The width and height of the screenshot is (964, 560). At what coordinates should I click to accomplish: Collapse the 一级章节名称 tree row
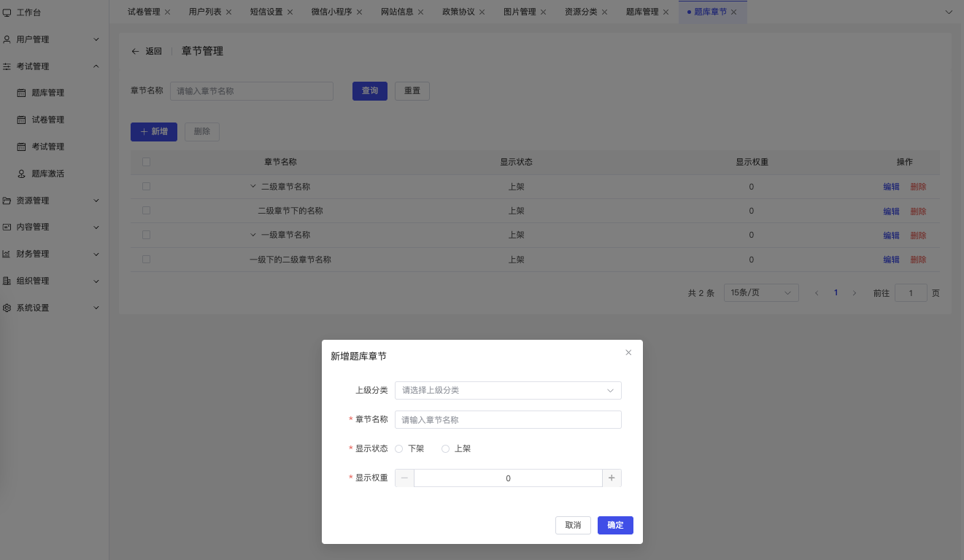pos(253,235)
